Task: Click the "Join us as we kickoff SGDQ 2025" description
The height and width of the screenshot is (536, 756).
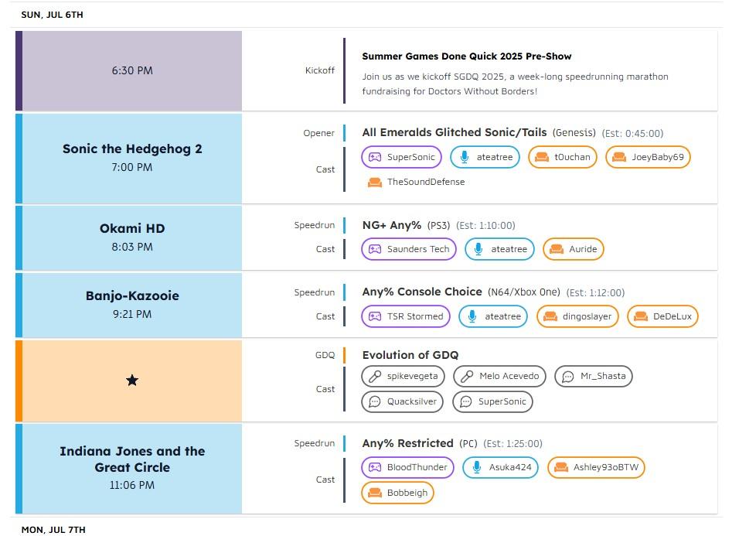Action: click(515, 84)
